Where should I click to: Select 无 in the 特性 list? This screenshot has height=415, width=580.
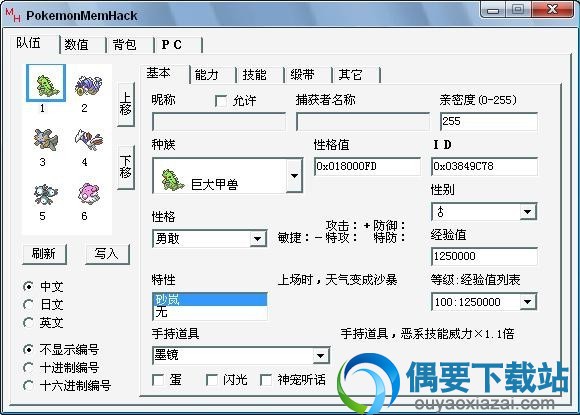(210, 312)
